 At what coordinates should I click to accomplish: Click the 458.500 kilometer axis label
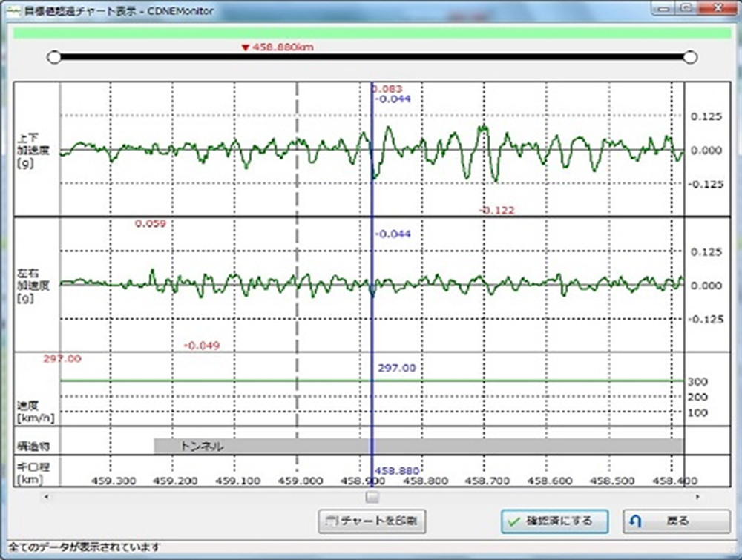(612, 481)
